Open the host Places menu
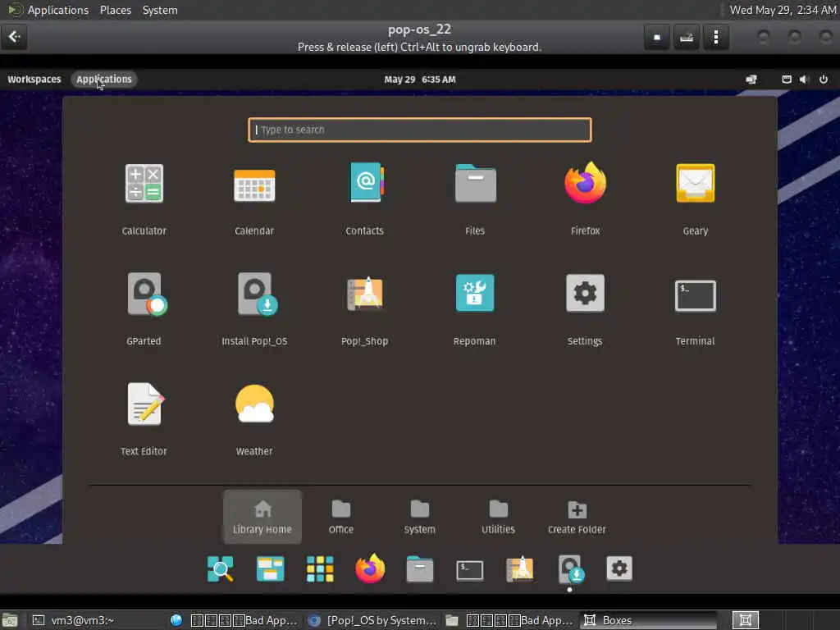The image size is (840, 630). tap(115, 10)
